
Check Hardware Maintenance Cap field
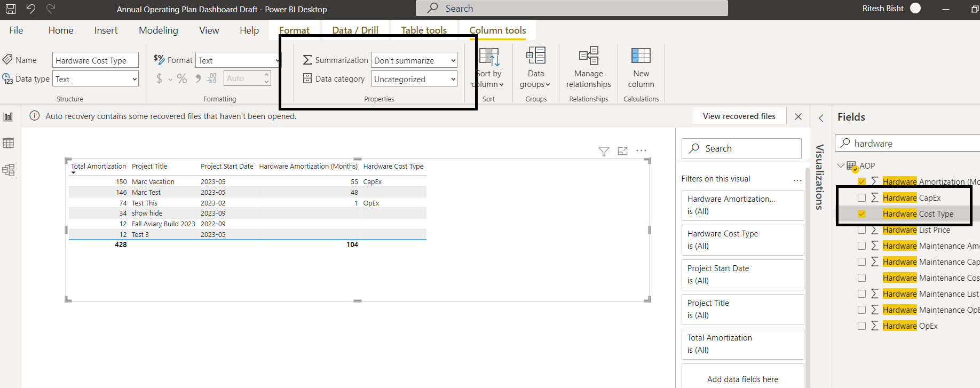point(862,262)
